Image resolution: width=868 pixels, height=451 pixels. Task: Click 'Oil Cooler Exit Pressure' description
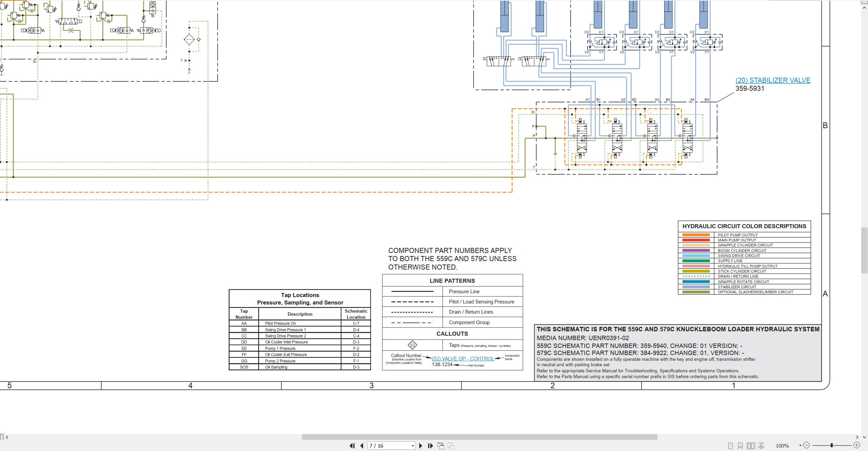286,354
